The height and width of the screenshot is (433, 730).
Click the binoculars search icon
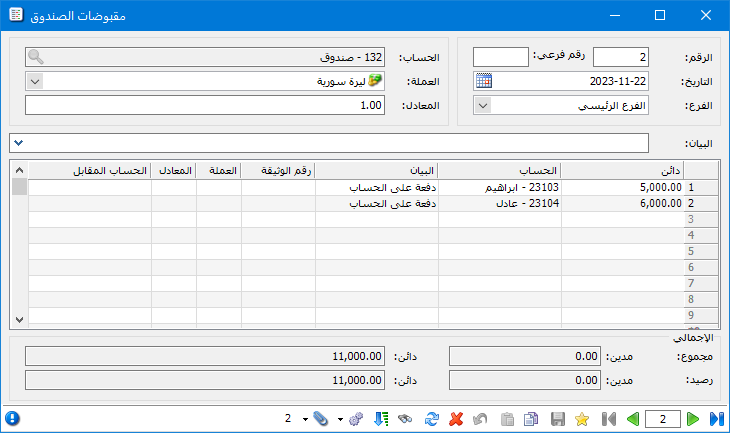coord(405,419)
